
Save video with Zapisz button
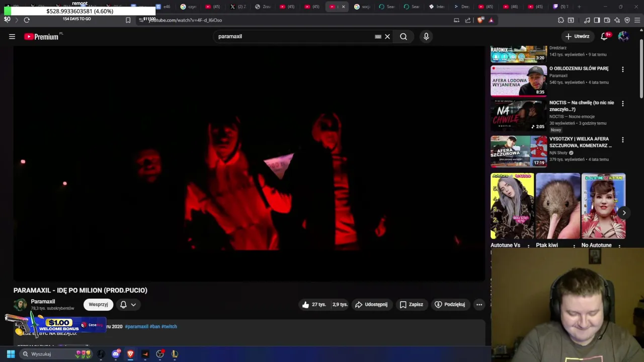click(411, 305)
